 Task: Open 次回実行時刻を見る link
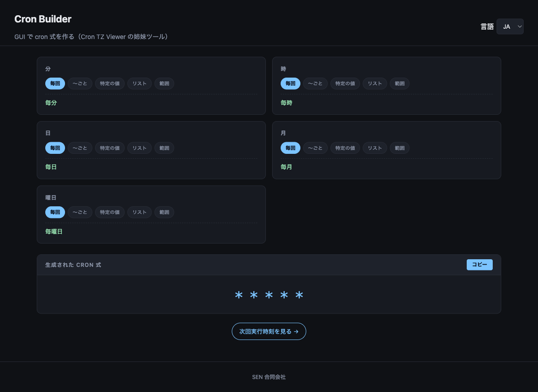click(x=269, y=331)
